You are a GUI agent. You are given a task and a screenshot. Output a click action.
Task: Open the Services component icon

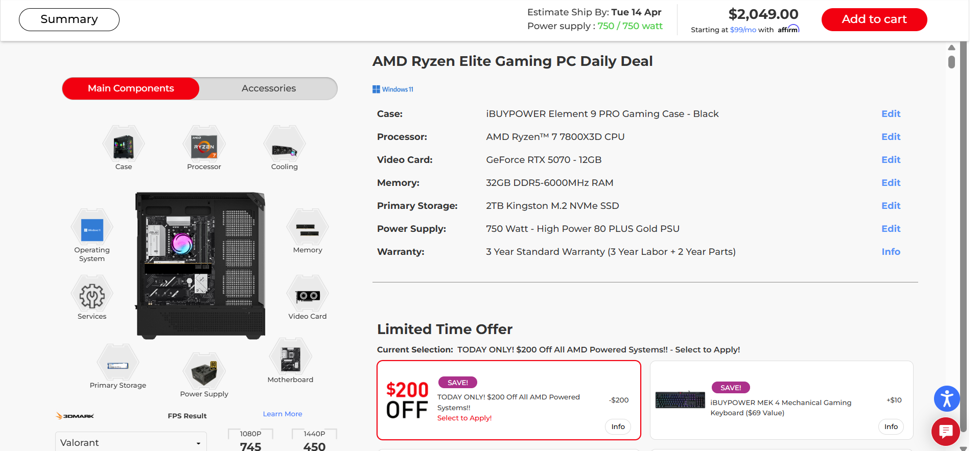pos(92,295)
